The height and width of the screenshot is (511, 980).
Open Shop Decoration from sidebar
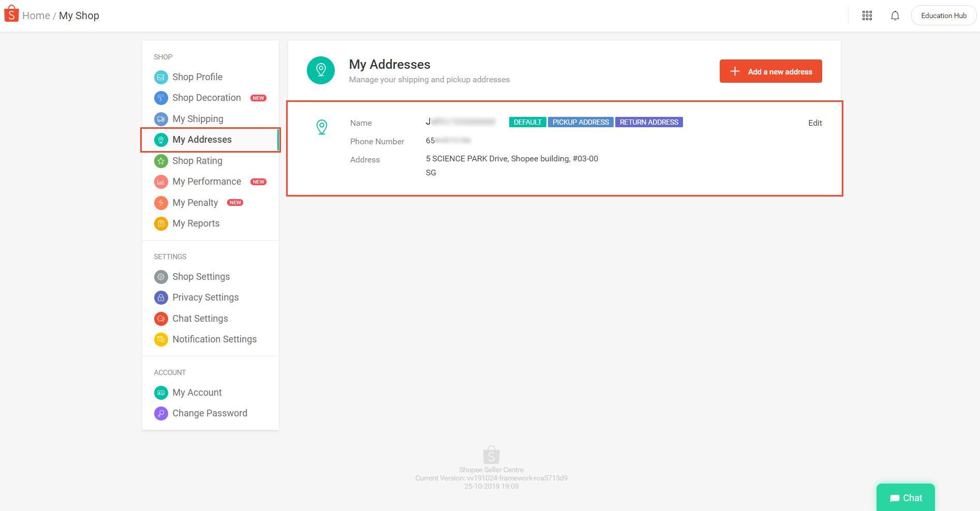(x=206, y=98)
